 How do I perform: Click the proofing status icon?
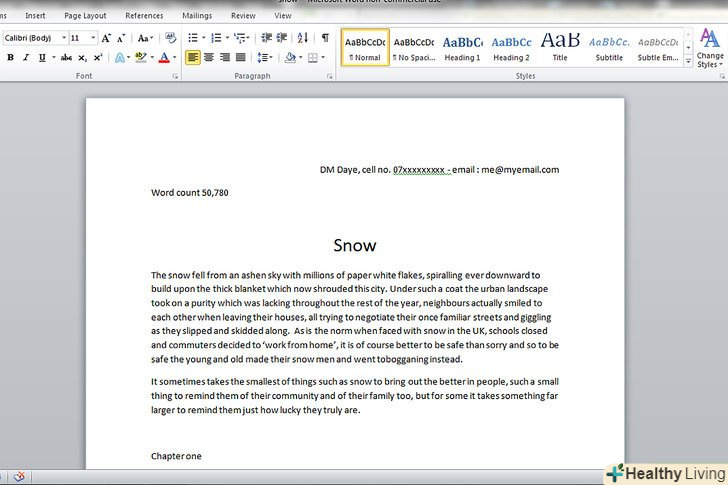(19, 477)
